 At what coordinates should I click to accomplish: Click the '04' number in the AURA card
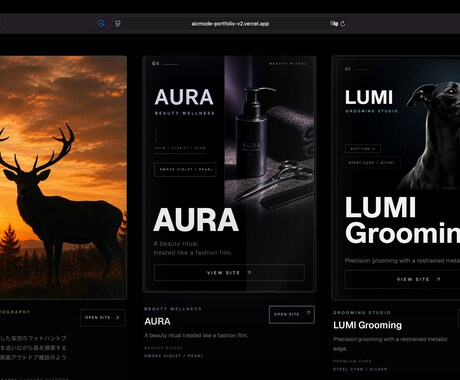[155, 63]
